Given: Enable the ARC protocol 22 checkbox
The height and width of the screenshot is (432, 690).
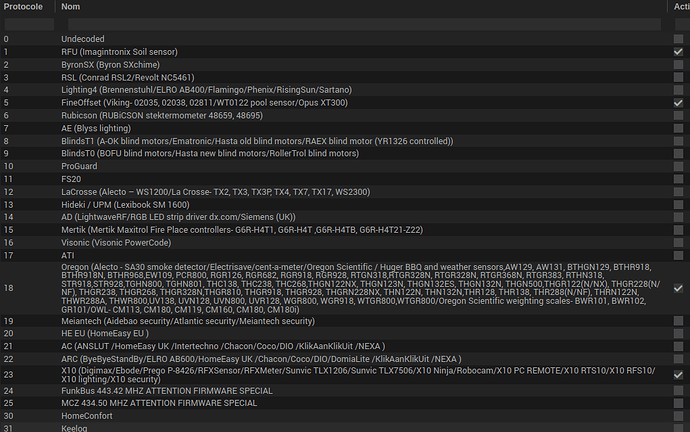Looking at the screenshot, I should pos(678,359).
